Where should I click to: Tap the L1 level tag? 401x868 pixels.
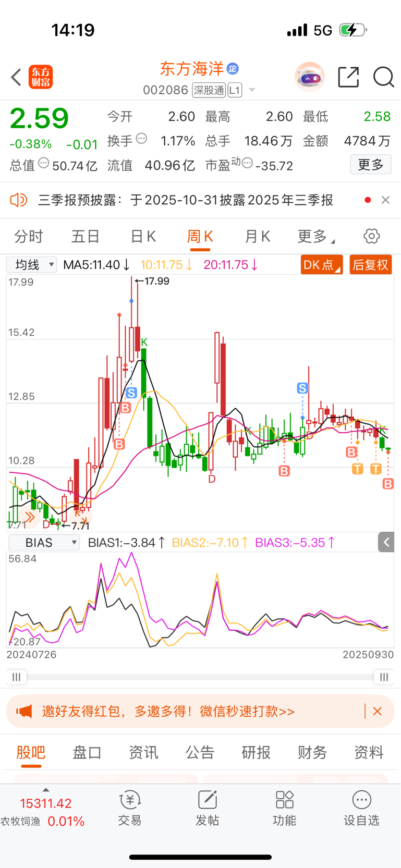(x=235, y=90)
